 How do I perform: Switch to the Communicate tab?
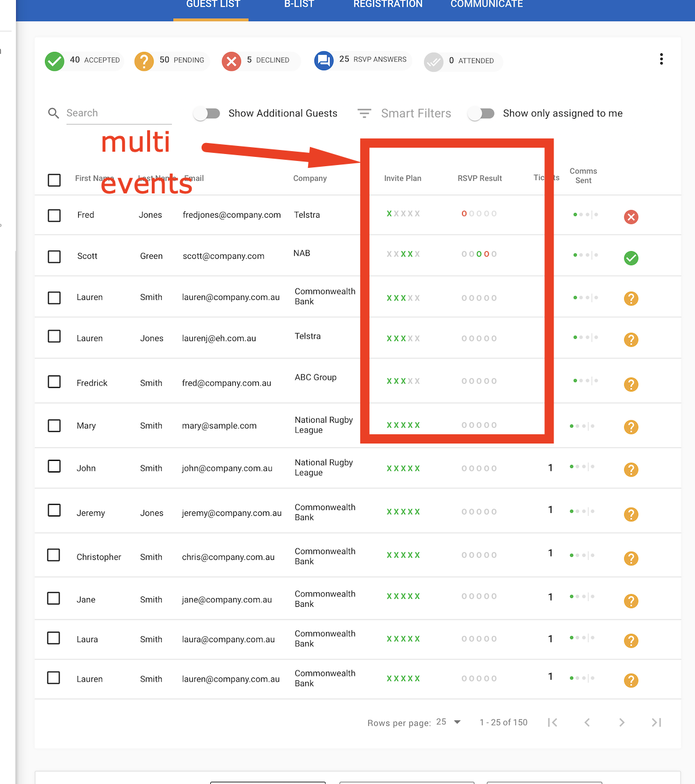(x=487, y=5)
